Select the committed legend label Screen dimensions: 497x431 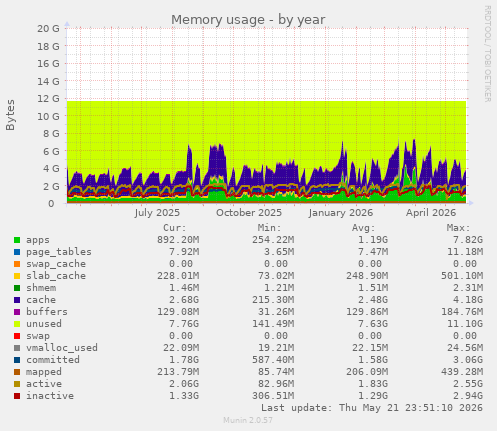[x=53, y=360]
